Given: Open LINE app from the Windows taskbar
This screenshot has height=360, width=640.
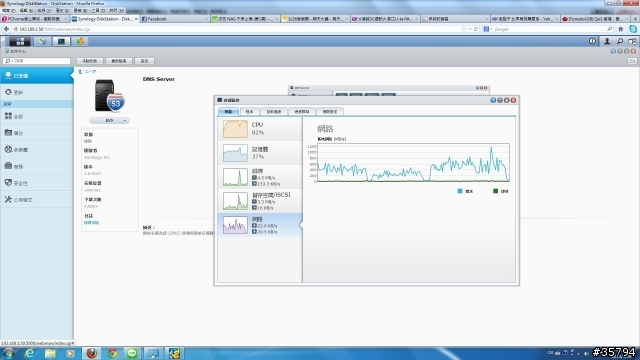Looking at the screenshot, I should coord(132,353).
